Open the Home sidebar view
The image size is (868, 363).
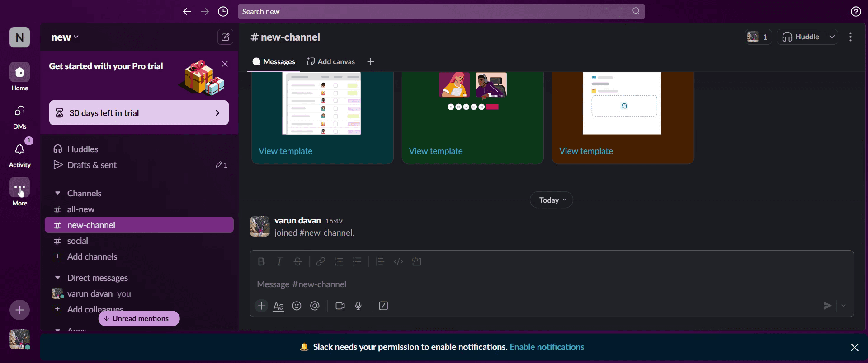click(x=20, y=77)
